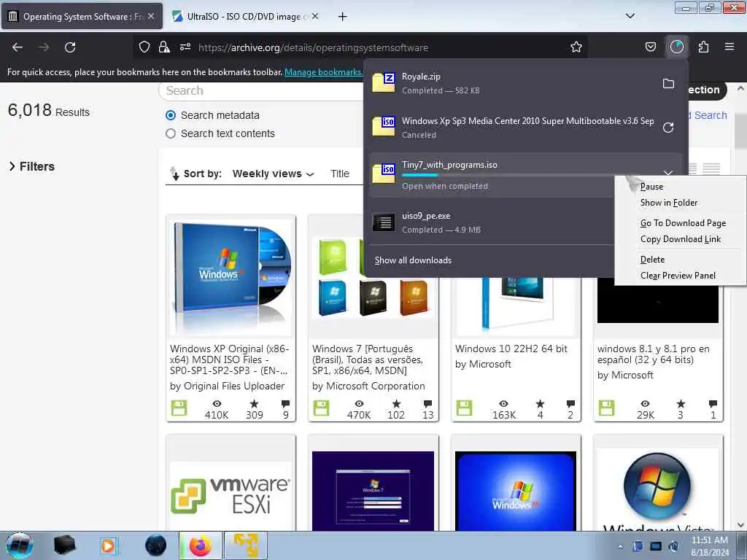
Task: Open site permissions icon in address bar
Action: coord(185,47)
